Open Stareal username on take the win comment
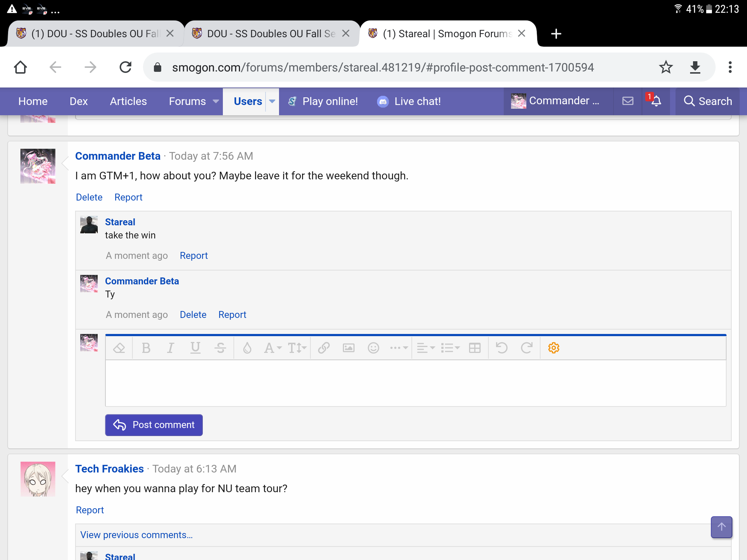The width and height of the screenshot is (747, 560). pos(120,222)
